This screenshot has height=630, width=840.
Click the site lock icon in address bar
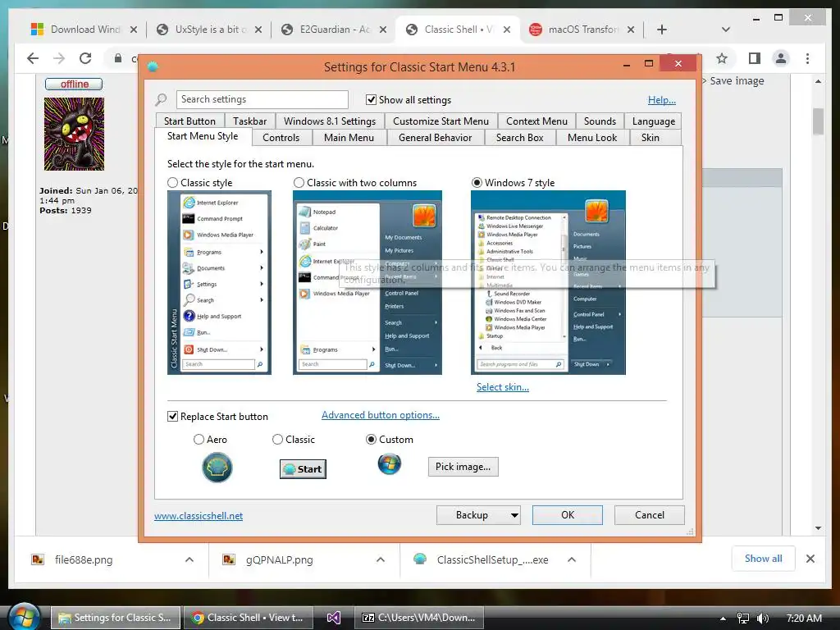(118, 58)
